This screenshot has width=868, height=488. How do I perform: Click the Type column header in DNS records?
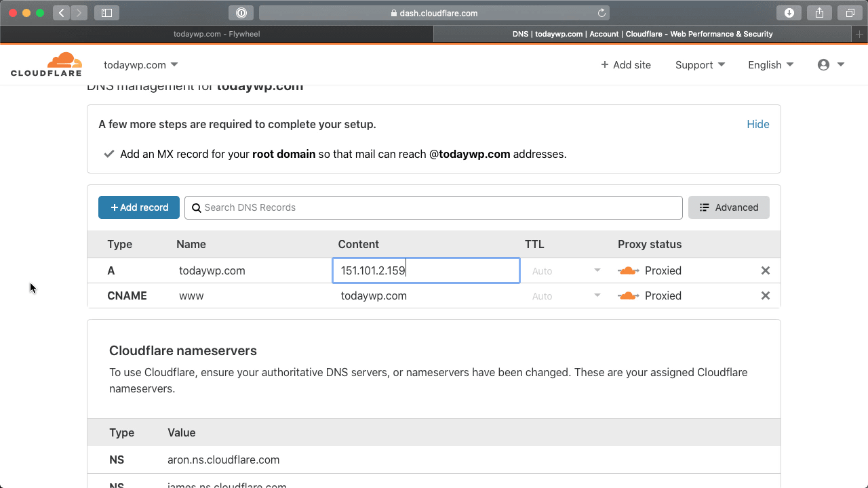coord(120,244)
